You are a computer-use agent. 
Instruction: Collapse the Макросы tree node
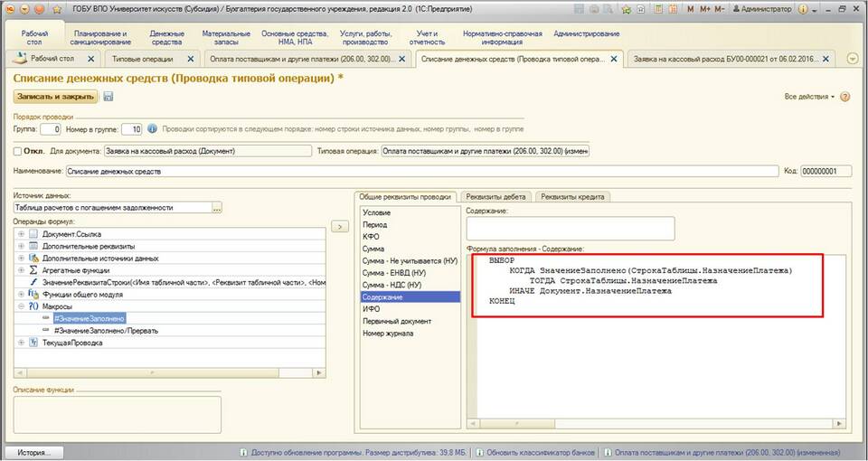(x=21, y=306)
